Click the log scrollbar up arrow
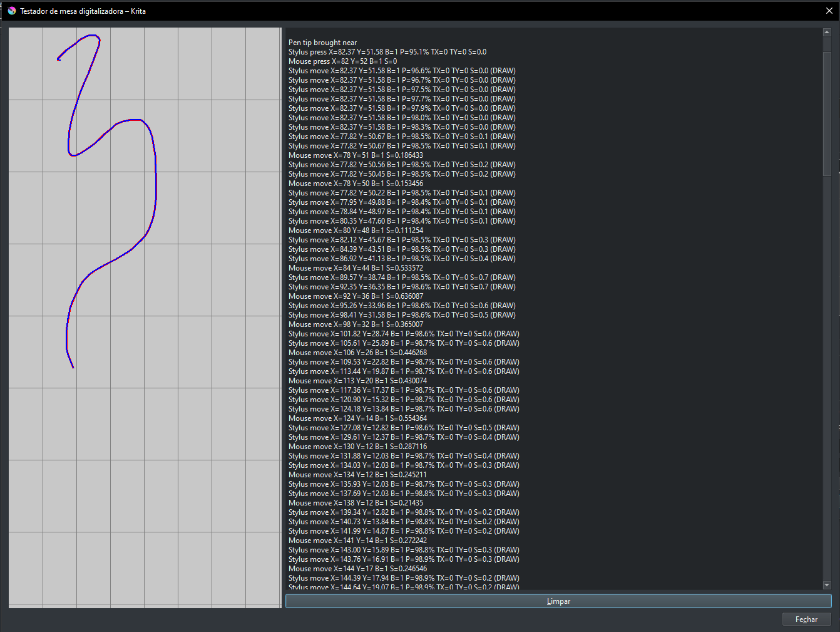The width and height of the screenshot is (840, 632). click(827, 32)
